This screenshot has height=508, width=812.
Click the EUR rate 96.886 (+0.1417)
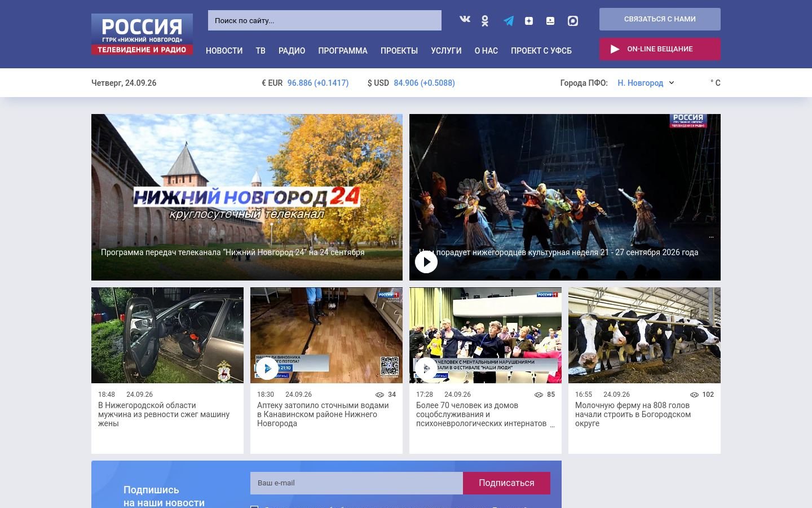[318, 83]
